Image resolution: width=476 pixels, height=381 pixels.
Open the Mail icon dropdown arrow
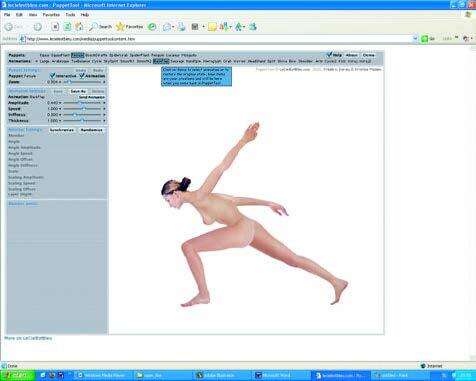pos(173,27)
